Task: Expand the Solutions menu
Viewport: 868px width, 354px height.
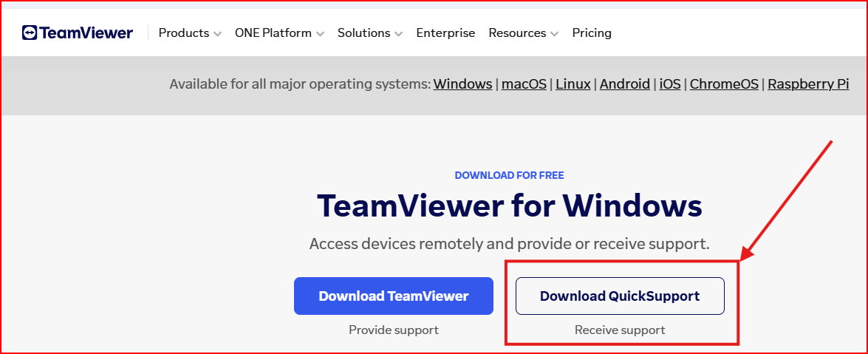Action: tap(370, 33)
